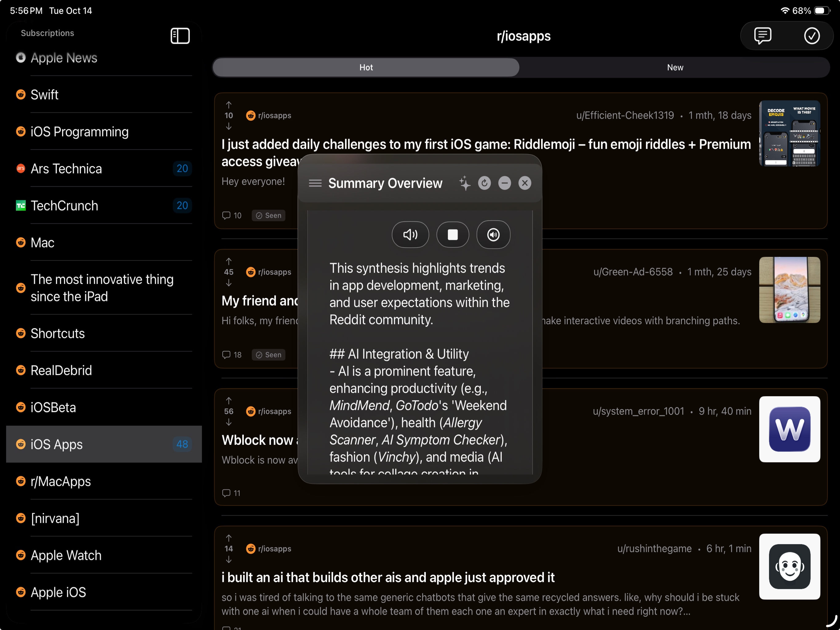Viewport: 840px width, 630px height.
Task: Open the Riddlemoji post thumbnail
Action: click(x=789, y=134)
